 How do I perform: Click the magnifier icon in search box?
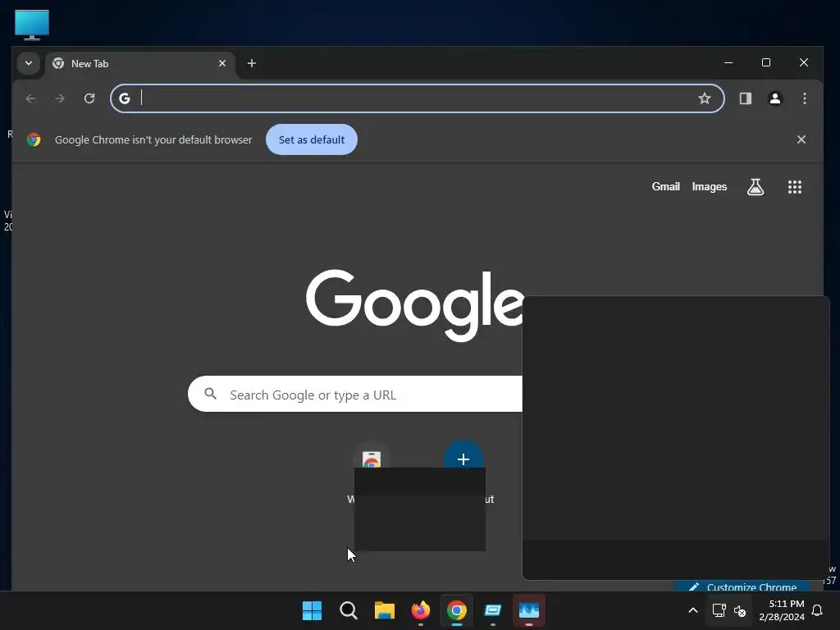tap(211, 395)
